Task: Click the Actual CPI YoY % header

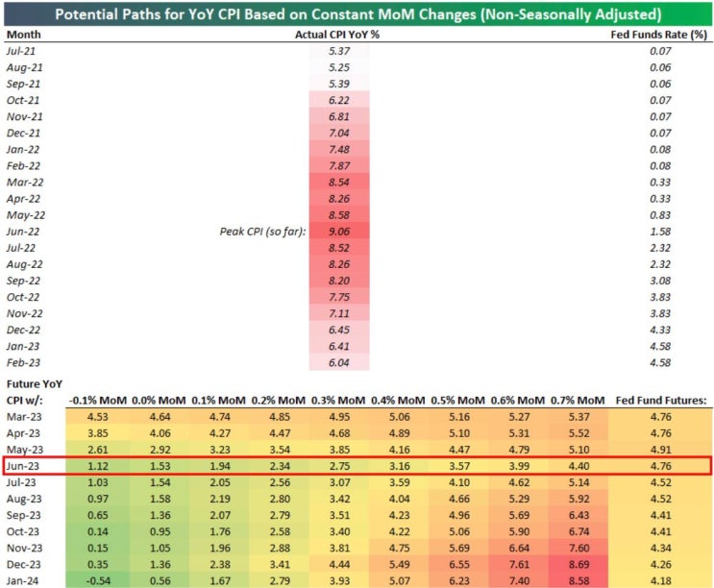Action: click(x=337, y=35)
